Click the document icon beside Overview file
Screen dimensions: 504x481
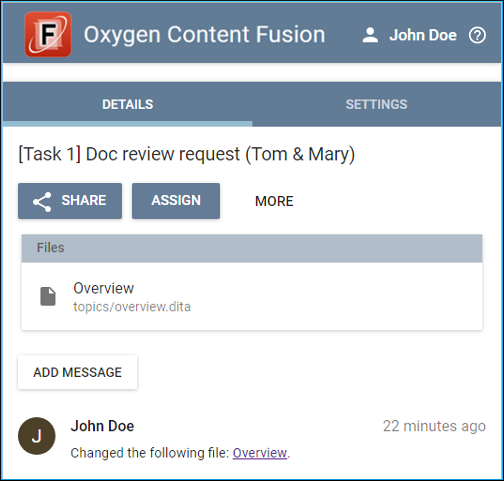(48, 296)
